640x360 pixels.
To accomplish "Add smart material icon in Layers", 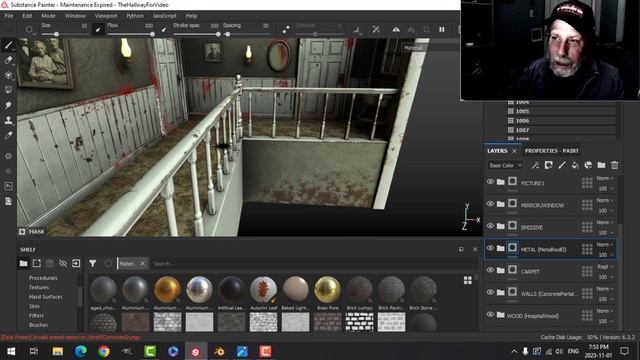I will pos(588,165).
